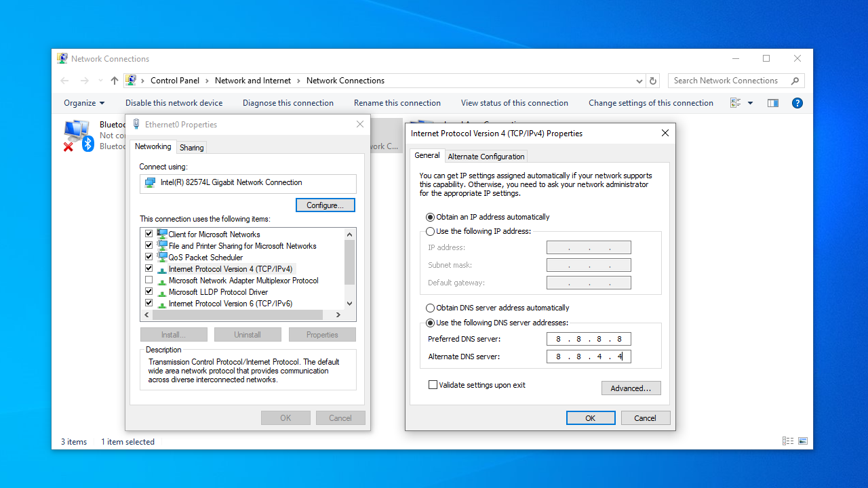868x488 pixels.
Task: Open the view options dropdown arrow
Action: coord(750,103)
